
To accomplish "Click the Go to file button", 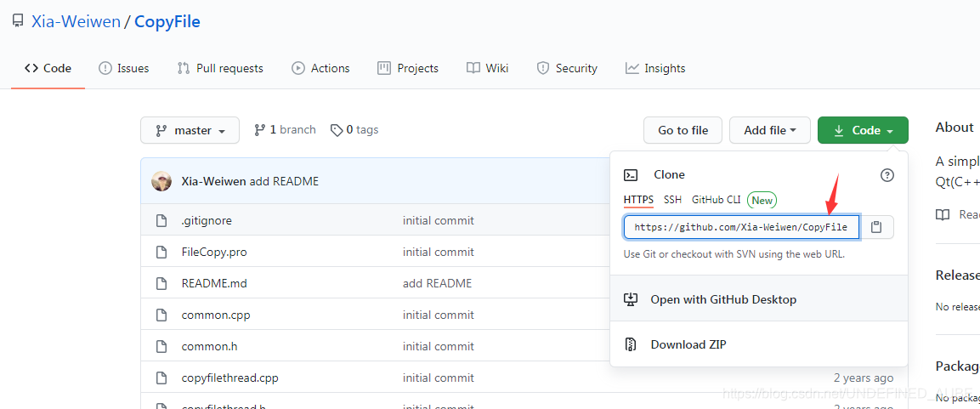I will pyautogui.click(x=683, y=130).
